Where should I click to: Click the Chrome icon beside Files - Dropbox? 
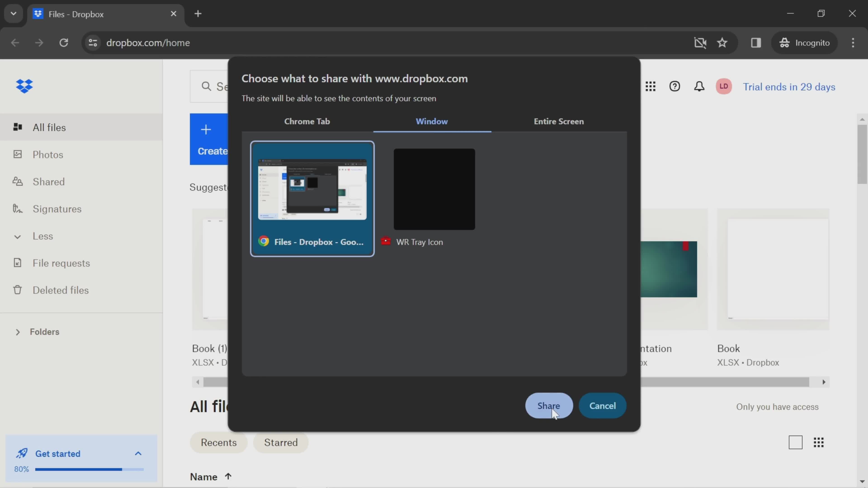pyautogui.click(x=264, y=241)
